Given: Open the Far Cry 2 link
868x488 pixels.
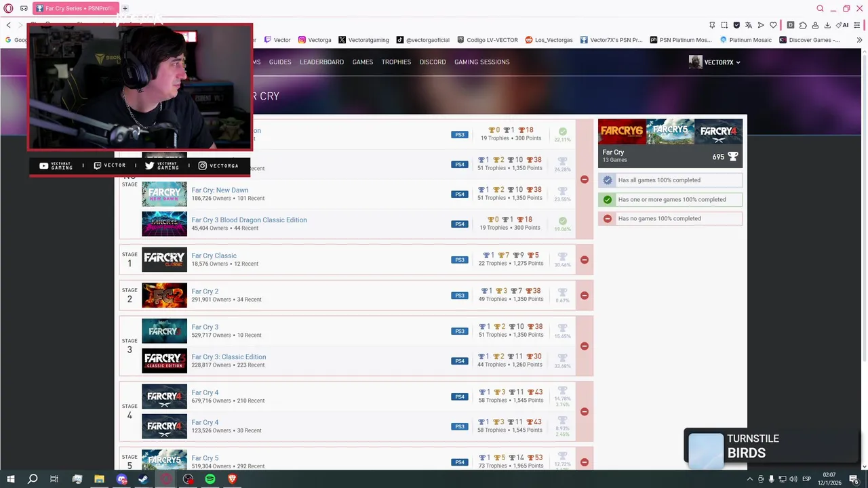Looking at the screenshot, I should tap(205, 291).
